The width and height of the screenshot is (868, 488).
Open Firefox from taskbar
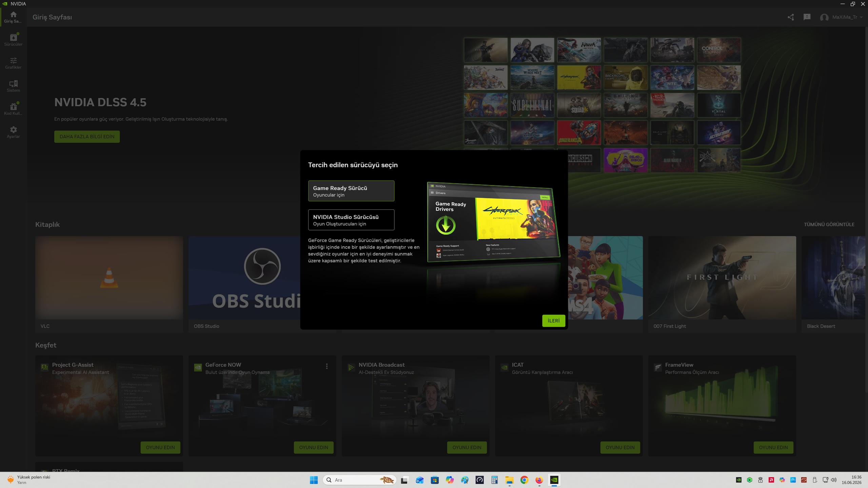(x=539, y=480)
